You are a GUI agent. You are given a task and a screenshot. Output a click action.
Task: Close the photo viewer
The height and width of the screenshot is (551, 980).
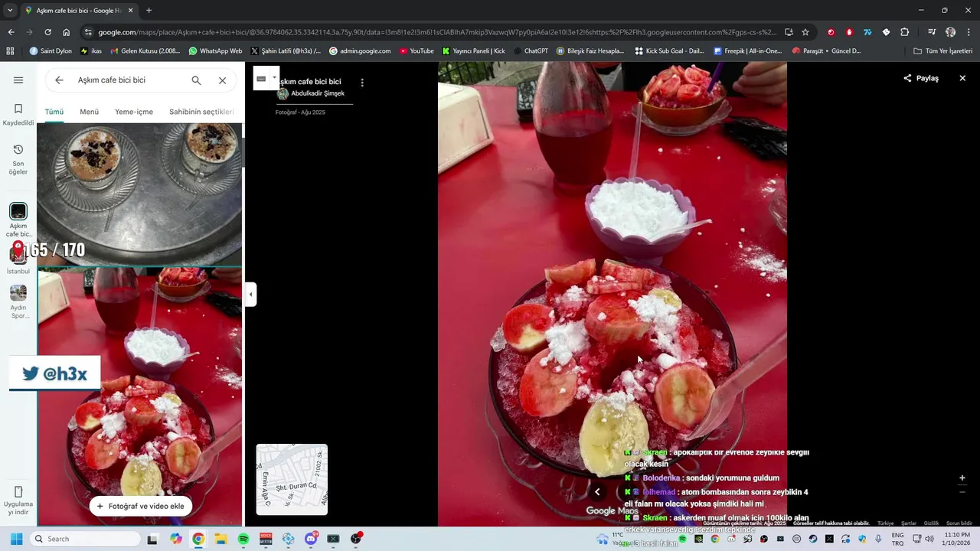coord(962,78)
